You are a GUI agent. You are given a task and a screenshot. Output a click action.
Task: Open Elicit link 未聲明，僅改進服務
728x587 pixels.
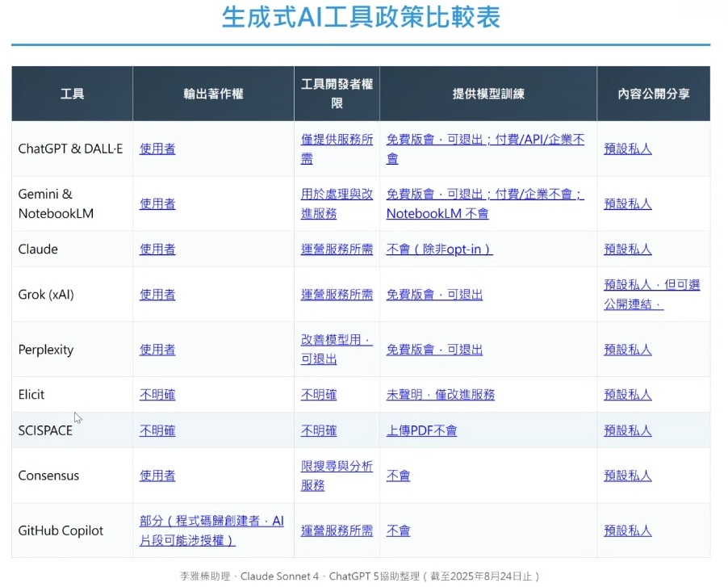[440, 395]
